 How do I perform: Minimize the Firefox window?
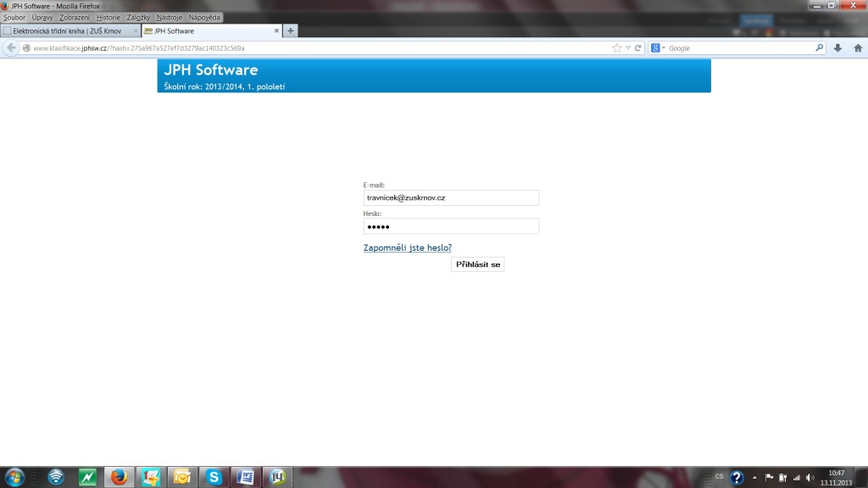point(816,6)
